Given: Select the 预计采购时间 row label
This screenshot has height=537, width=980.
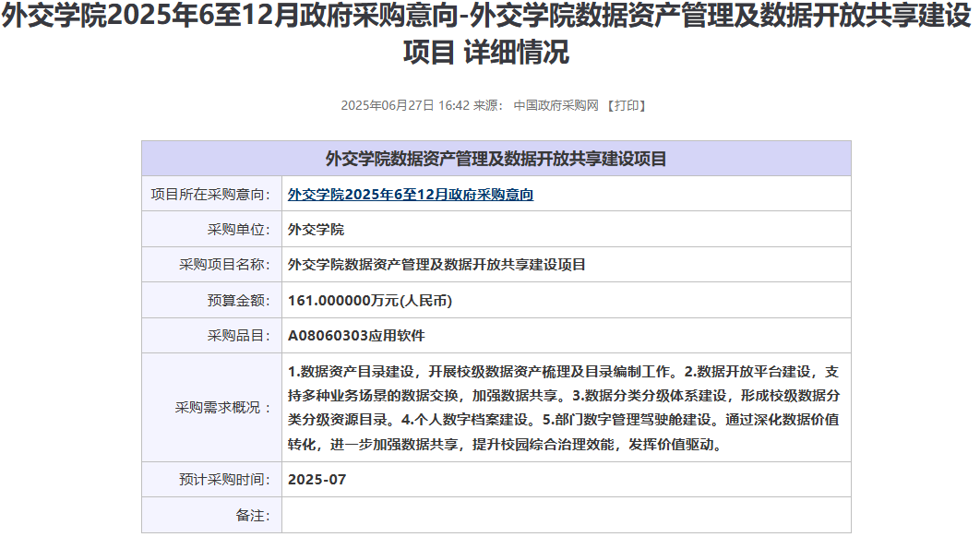Looking at the screenshot, I should coord(224,480).
